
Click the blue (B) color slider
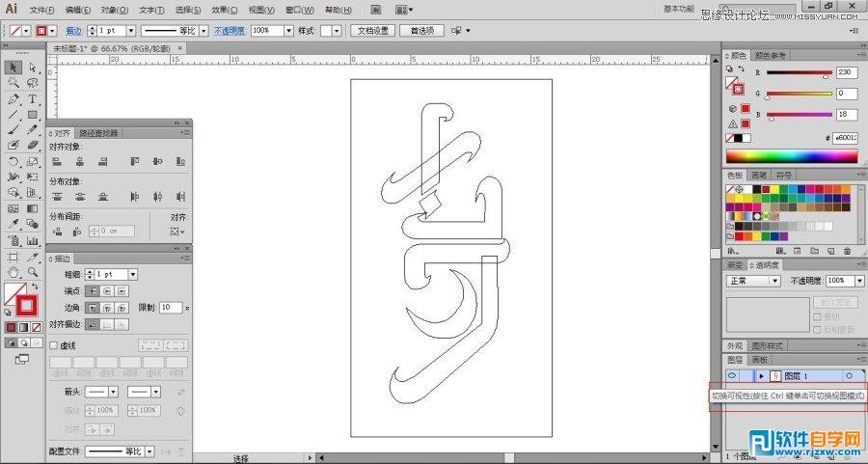(799, 115)
